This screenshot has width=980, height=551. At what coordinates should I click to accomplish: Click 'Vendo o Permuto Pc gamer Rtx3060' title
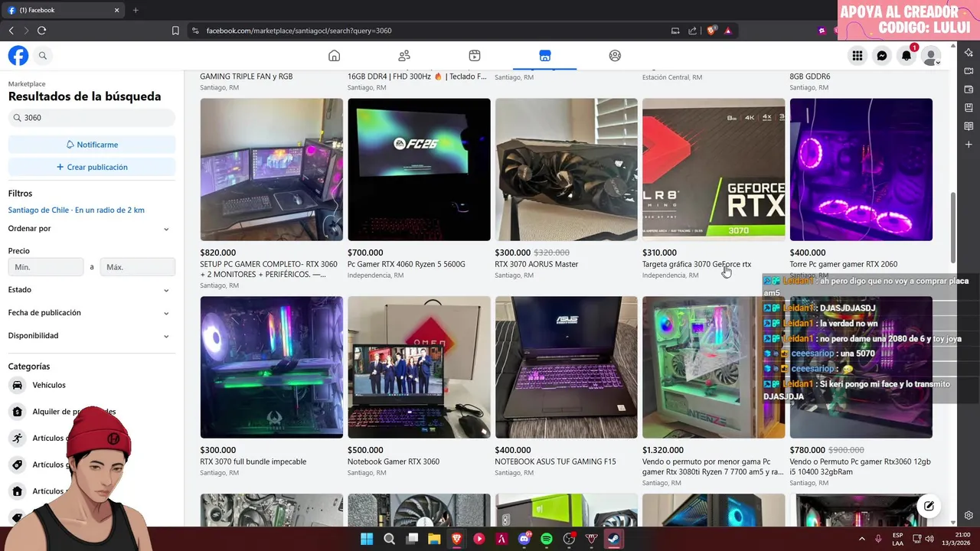[x=861, y=467]
